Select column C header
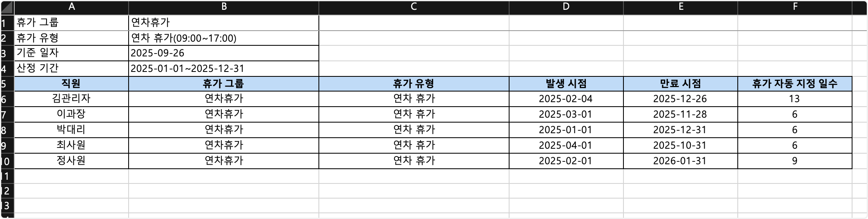Viewport: 868px width, 219px height. (414, 7)
